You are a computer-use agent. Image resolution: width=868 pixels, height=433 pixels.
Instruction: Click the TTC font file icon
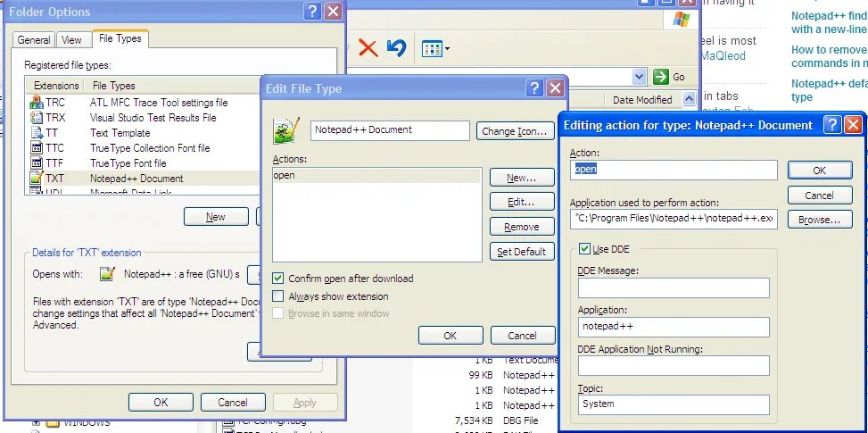pos(37,148)
